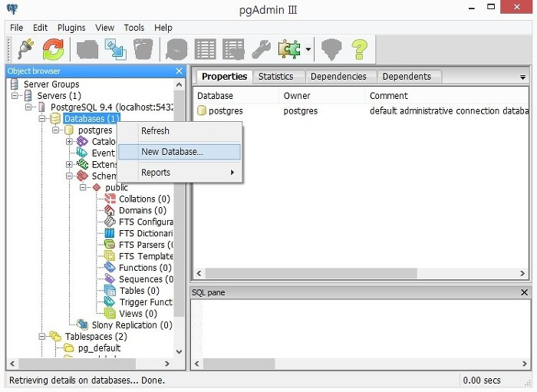
Task: Collapse the Servers (1) node
Action: coord(15,96)
